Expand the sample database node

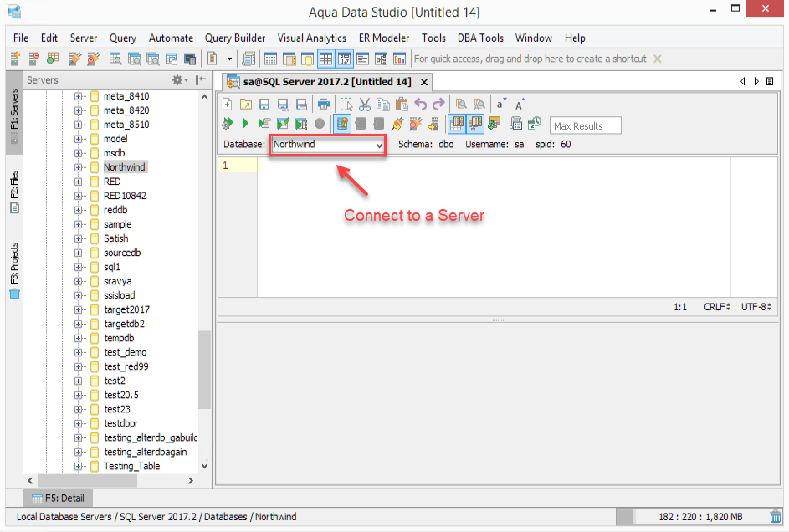[78, 224]
